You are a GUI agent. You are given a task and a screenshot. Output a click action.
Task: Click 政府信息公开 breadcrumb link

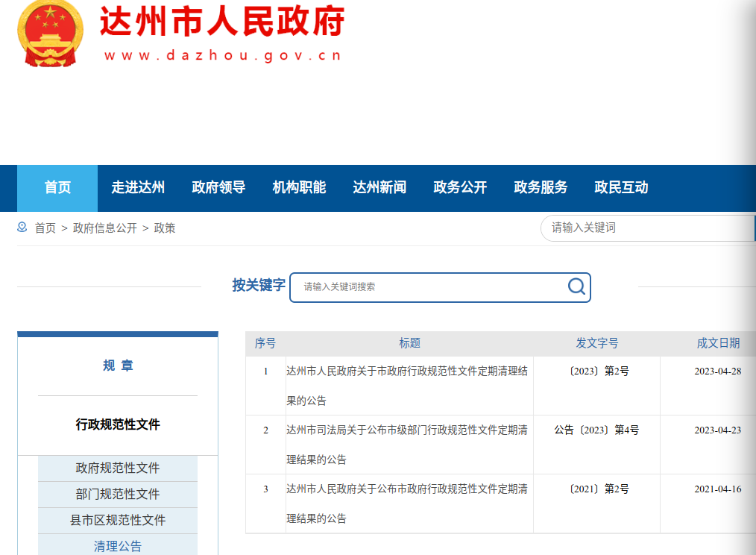(105, 228)
